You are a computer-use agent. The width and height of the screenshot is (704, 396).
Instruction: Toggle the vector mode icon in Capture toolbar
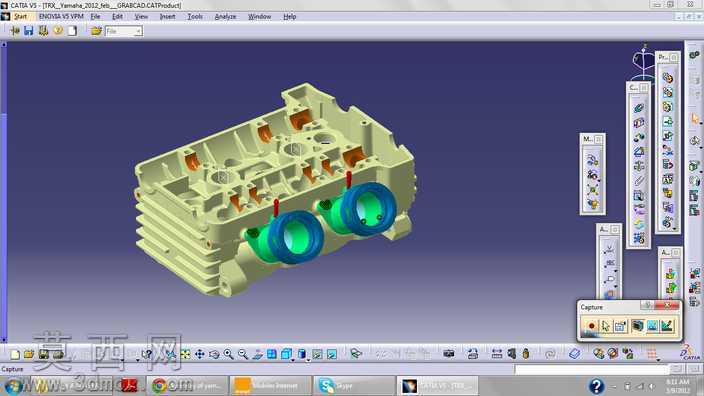(667, 326)
